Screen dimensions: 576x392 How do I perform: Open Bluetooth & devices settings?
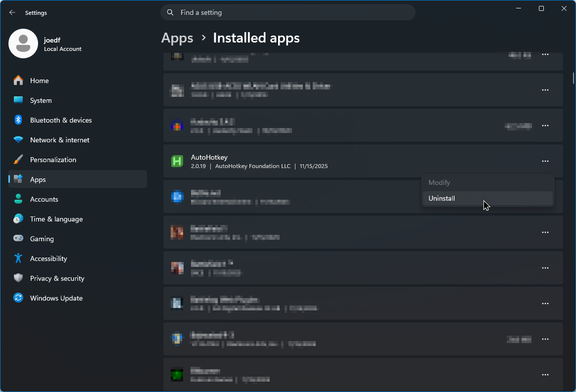coord(78,121)
